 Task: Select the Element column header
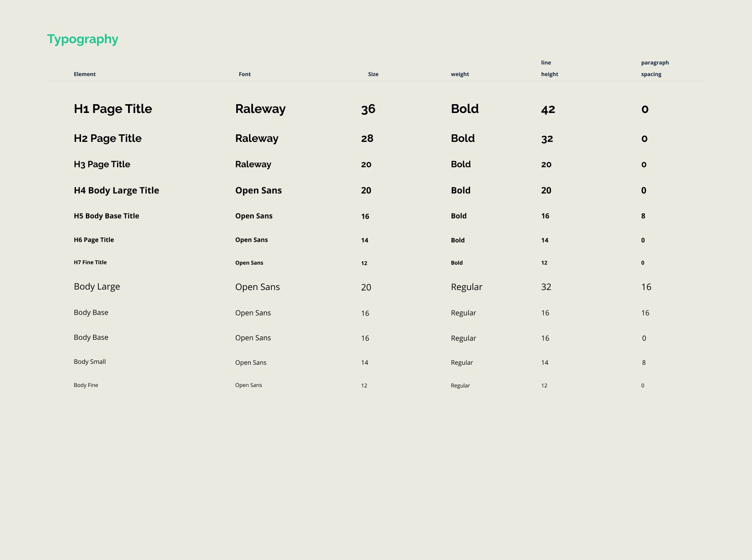[84, 74]
